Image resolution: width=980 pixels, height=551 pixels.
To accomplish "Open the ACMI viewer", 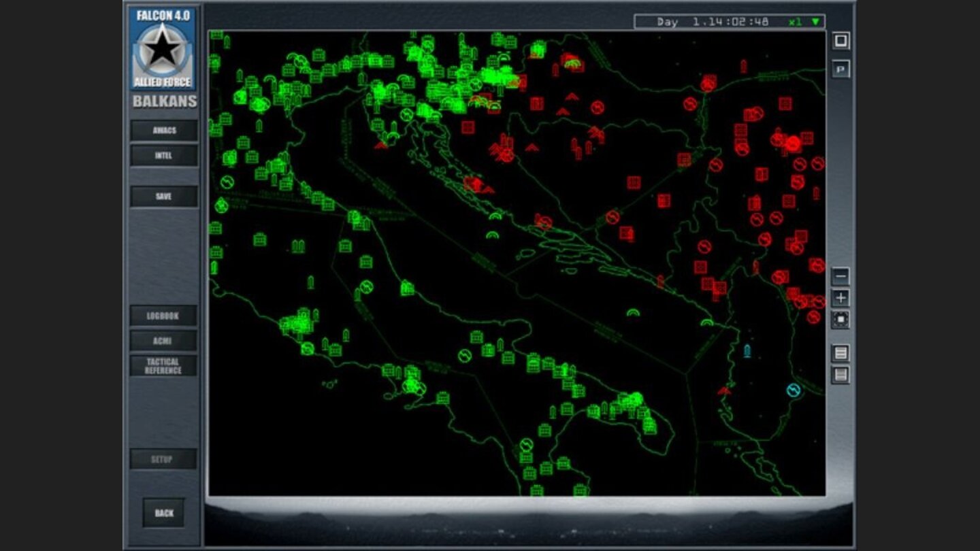I will 163,341.
